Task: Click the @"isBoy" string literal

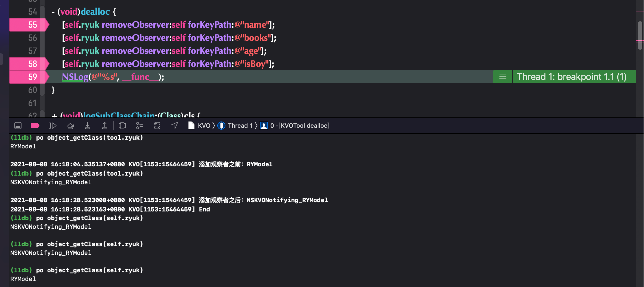Action: click(252, 64)
